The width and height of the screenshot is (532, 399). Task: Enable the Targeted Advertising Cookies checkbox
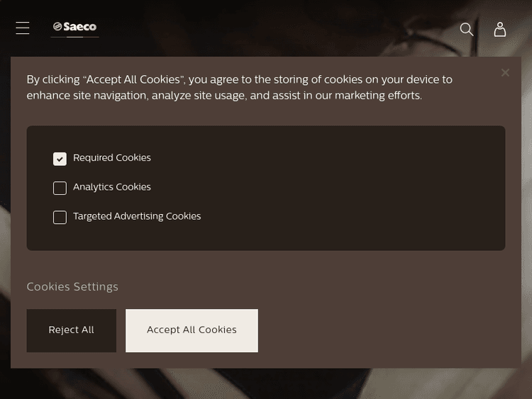tap(60, 217)
